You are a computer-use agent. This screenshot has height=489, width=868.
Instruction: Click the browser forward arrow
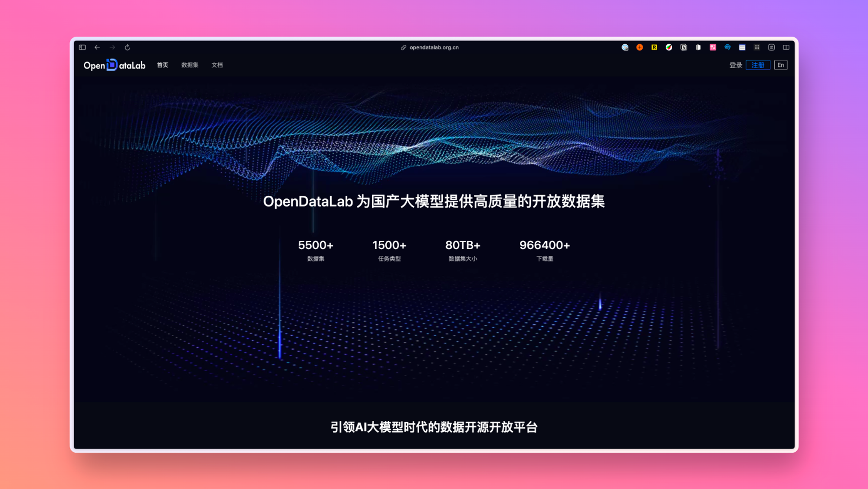tap(112, 47)
